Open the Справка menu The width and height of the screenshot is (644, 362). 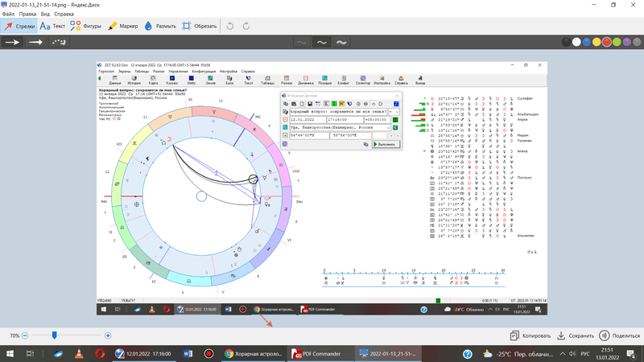tap(64, 14)
